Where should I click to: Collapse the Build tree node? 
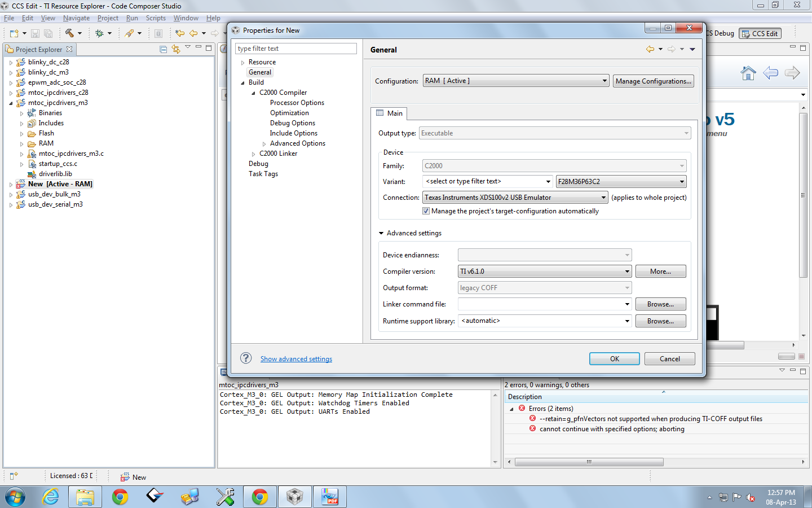click(x=242, y=82)
